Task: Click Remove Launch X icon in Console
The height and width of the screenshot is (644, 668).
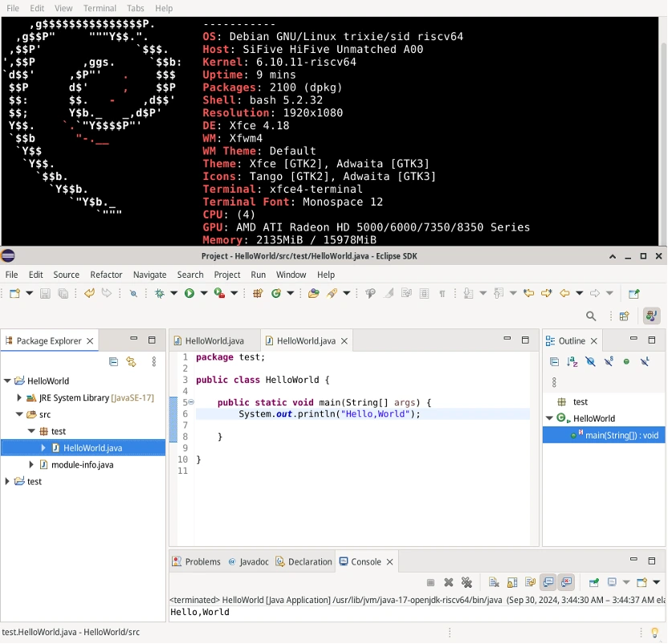Action: (x=449, y=583)
